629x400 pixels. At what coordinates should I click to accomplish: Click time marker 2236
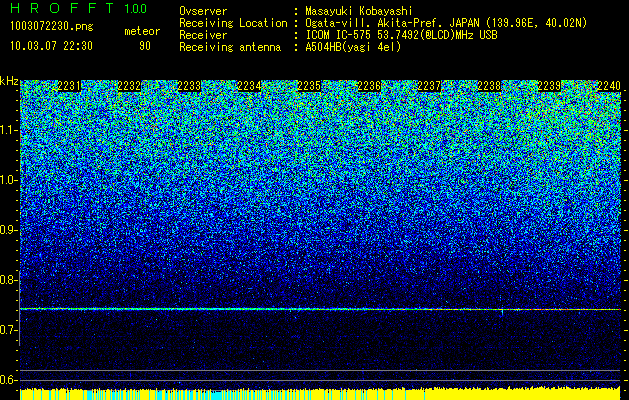(369, 86)
